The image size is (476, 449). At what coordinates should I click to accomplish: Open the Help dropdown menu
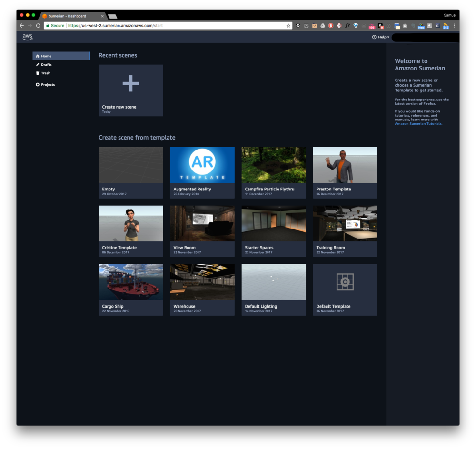381,37
